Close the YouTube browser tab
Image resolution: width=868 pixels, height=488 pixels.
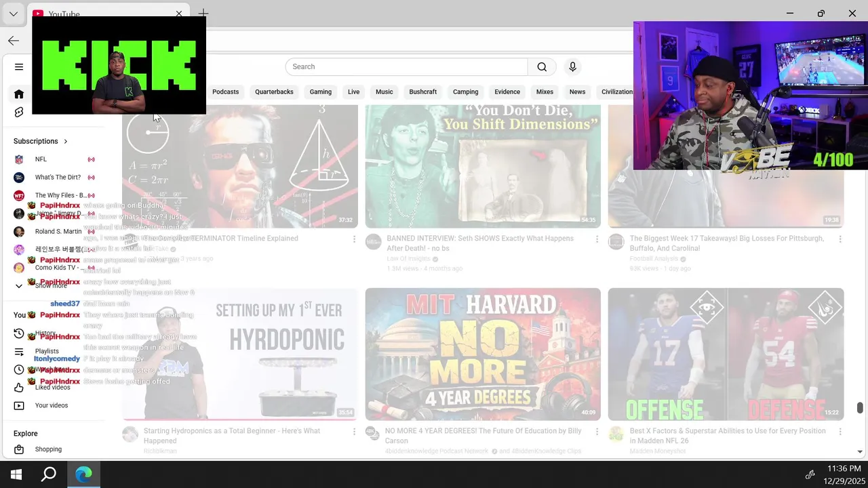[179, 14]
